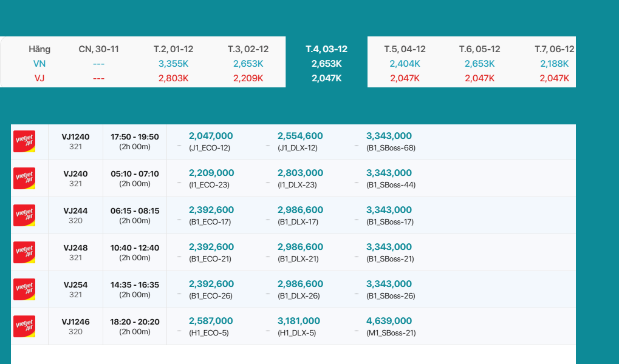Click the Vietjet Air logo for flight VJ1246

pyautogui.click(x=24, y=326)
